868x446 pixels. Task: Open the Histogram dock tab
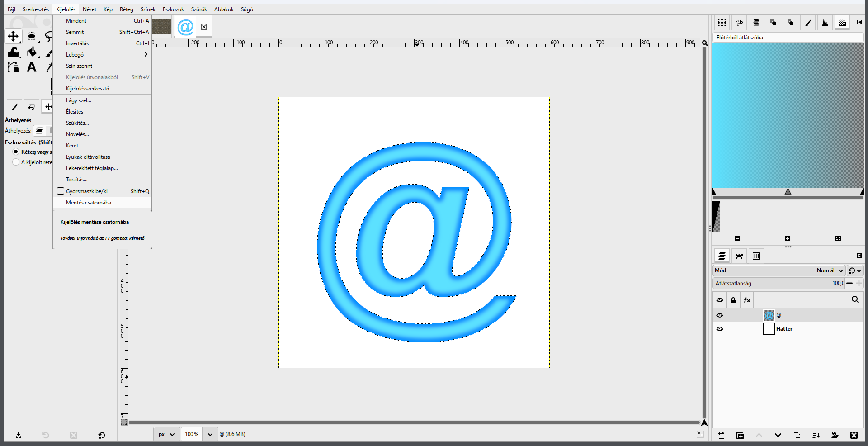(825, 23)
